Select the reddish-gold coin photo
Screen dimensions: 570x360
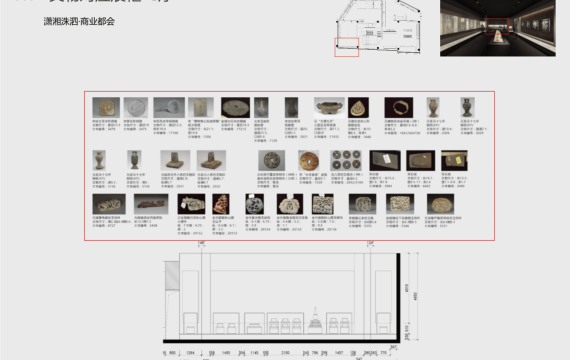[x=309, y=160]
